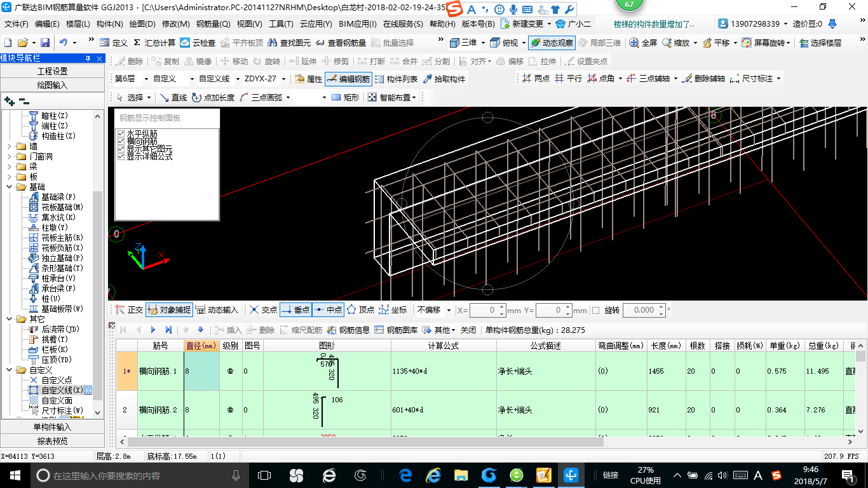
Task: Click the X coordinate input field
Action: tap(484, 310)
